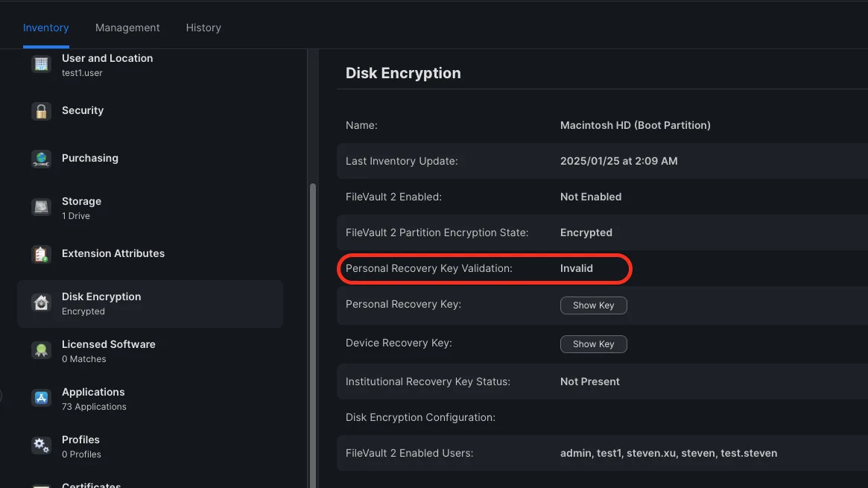
Task: Open the Profiles section
Action: pyautogui.click(x=150, y=446)
